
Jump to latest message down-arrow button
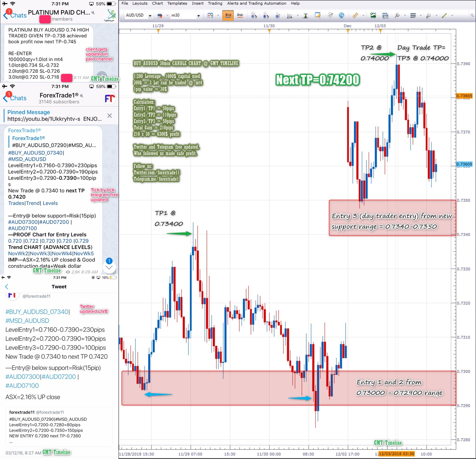click(x=109, y=267)
